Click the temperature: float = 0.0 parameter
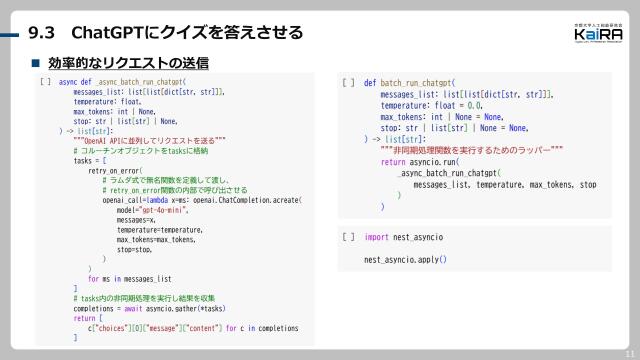Image resolution: width=640 pixels, height=360 pixels. 432,106
